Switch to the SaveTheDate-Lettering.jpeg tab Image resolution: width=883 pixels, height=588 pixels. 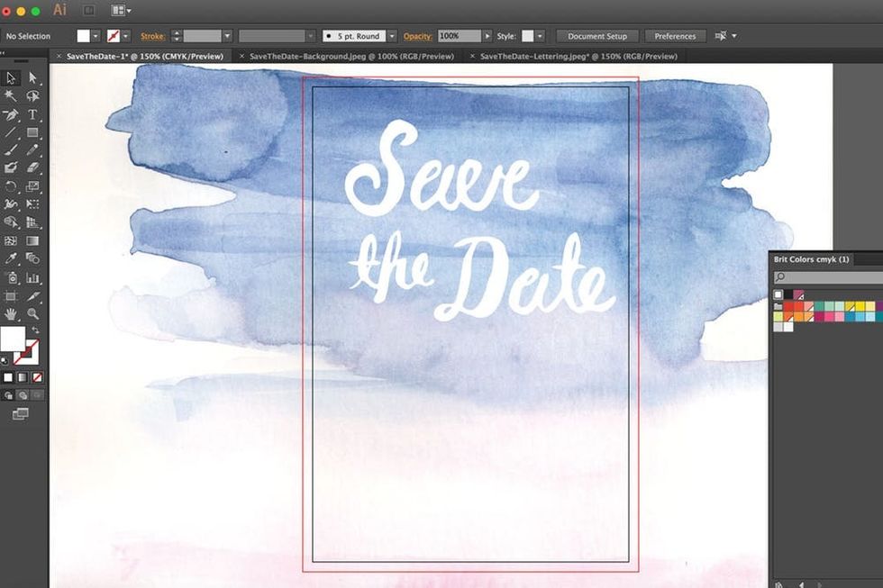click(578, 56)
